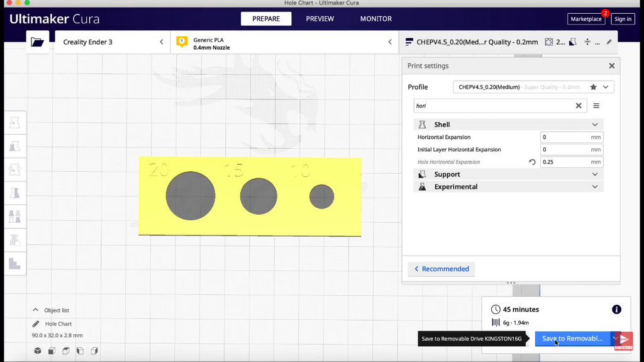Open file with the folder icon

[x=37, y=42]
